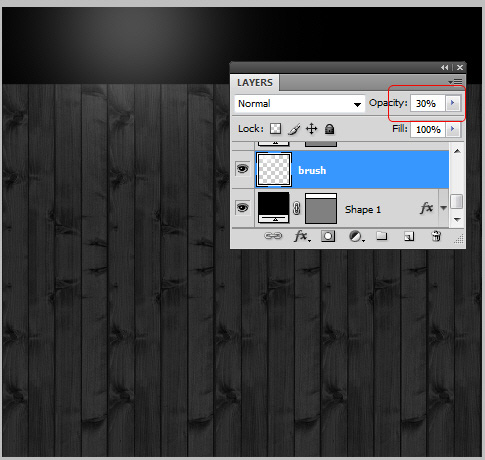Select the brush layer thumbnail
The image size is (485, 460).
point(274,170)
